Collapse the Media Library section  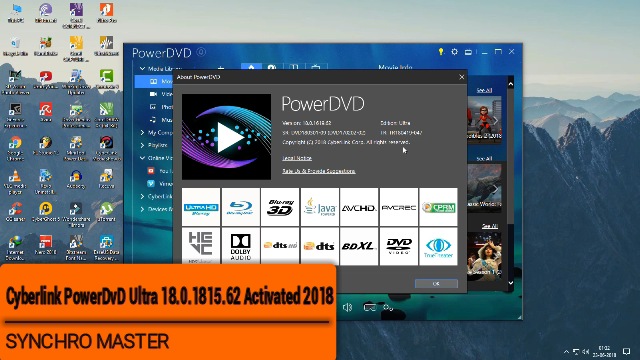pyautogui.click(x=142, y=69)
